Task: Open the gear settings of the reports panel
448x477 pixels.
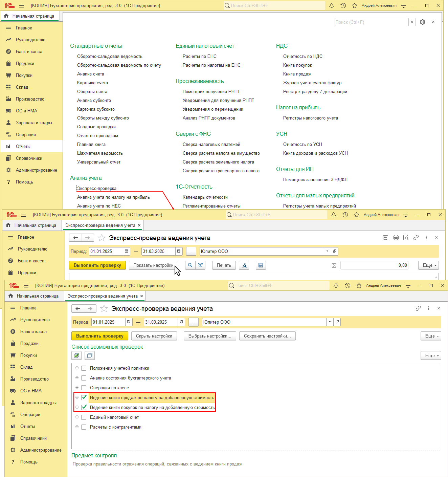Action: pos(423,22)
